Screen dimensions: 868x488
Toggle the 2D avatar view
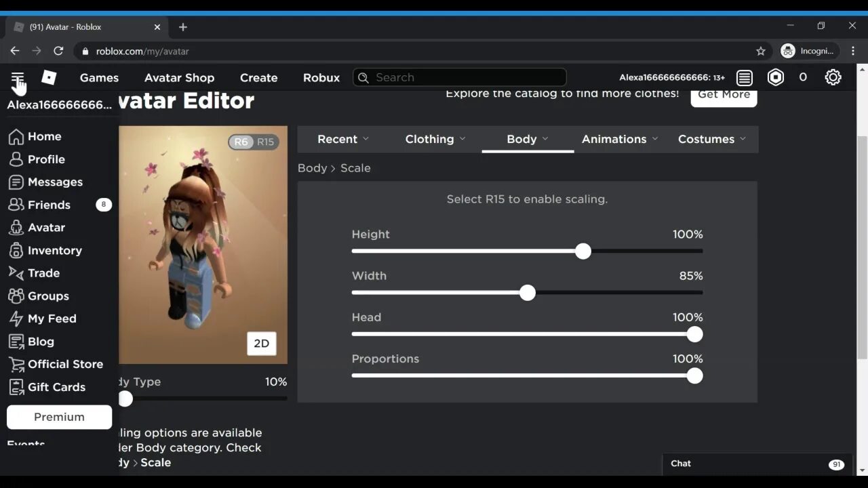[x=262, y=344]
